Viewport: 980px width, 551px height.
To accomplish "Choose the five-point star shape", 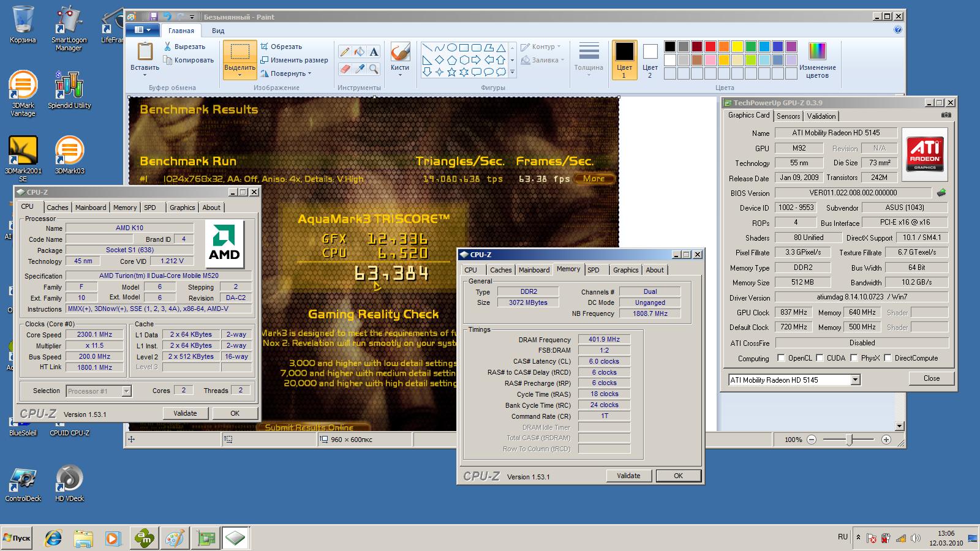I will click(x=451, y=72).
